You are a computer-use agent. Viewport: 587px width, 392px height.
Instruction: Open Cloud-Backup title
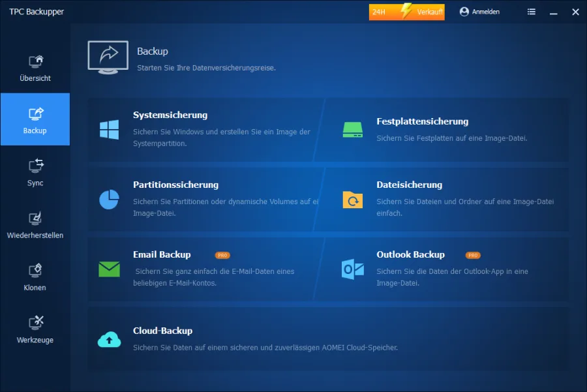point(162,331)
